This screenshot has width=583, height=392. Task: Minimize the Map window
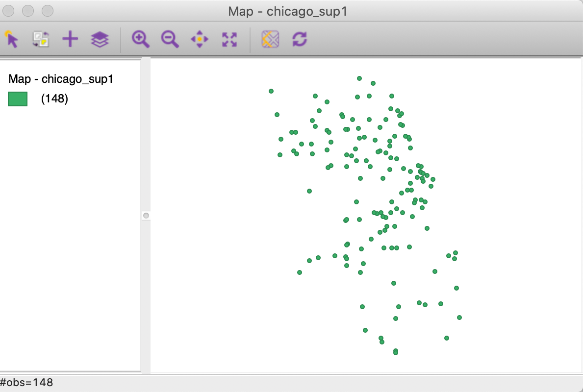[x=28, y=11]
